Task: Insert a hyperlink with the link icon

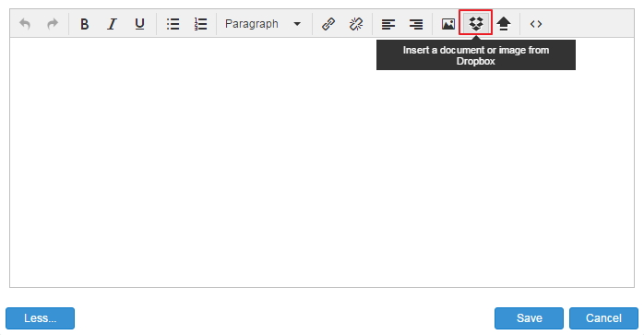Action: [x=328, y=24]
